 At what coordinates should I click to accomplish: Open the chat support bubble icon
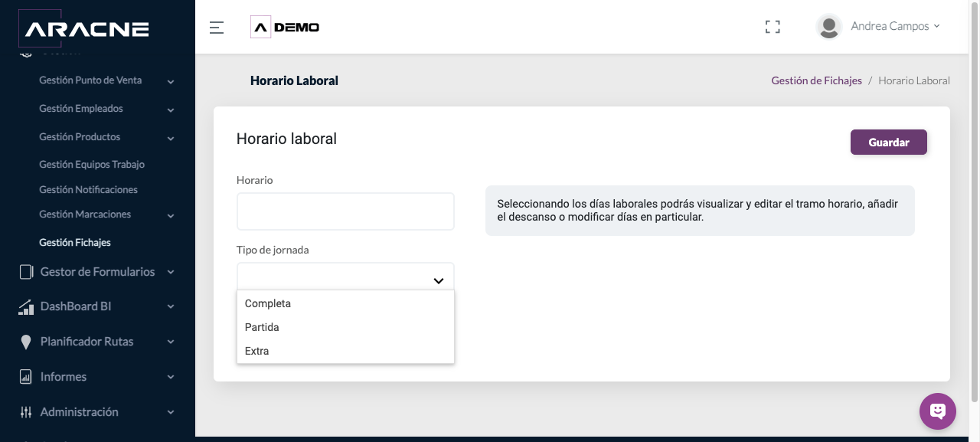938,411
